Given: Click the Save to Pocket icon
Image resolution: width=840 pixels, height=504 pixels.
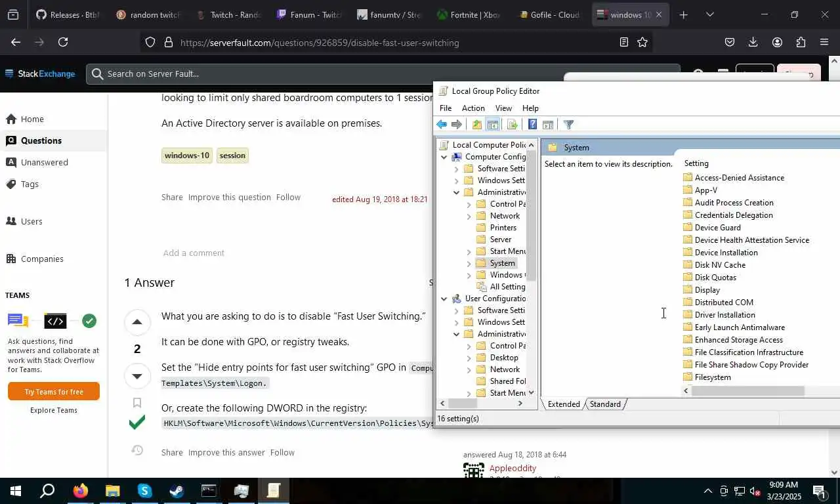Looking at the screenshot, I should [x=729, y=42].
